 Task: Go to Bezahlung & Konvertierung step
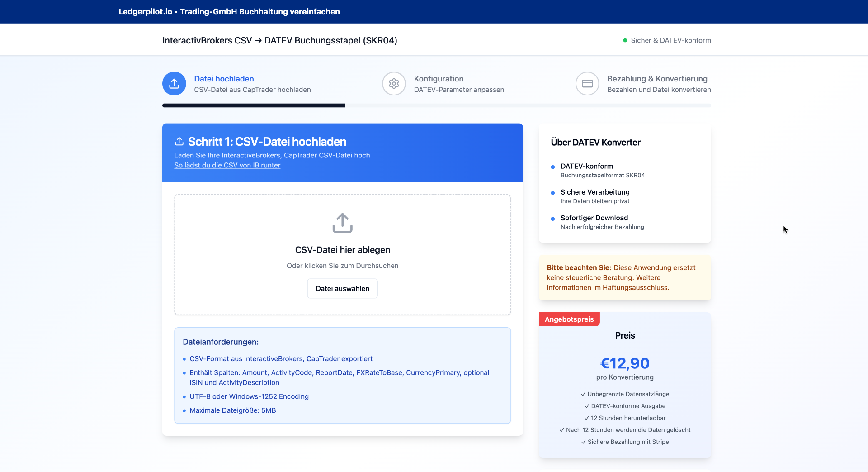click(x=657, y=79)
